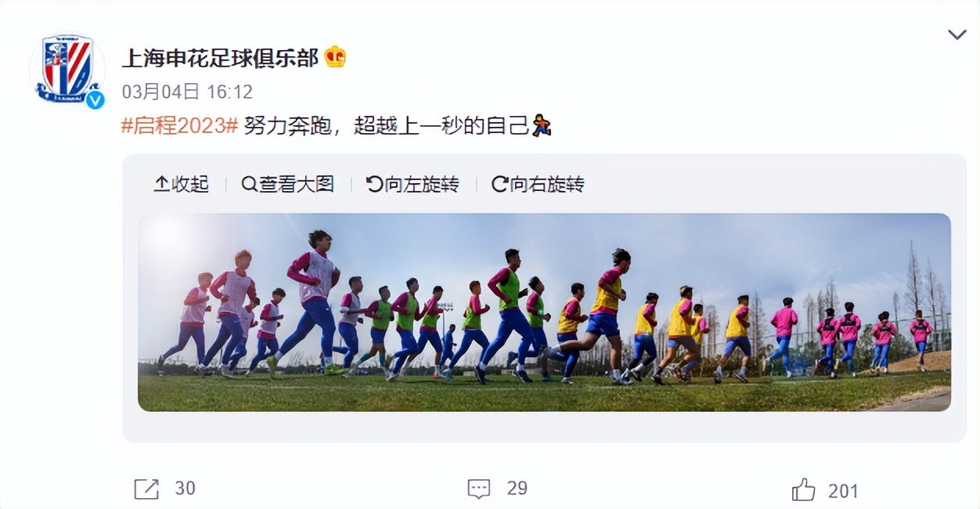Click the rotate-left arrow icon
980x509 pixels.
374,184
